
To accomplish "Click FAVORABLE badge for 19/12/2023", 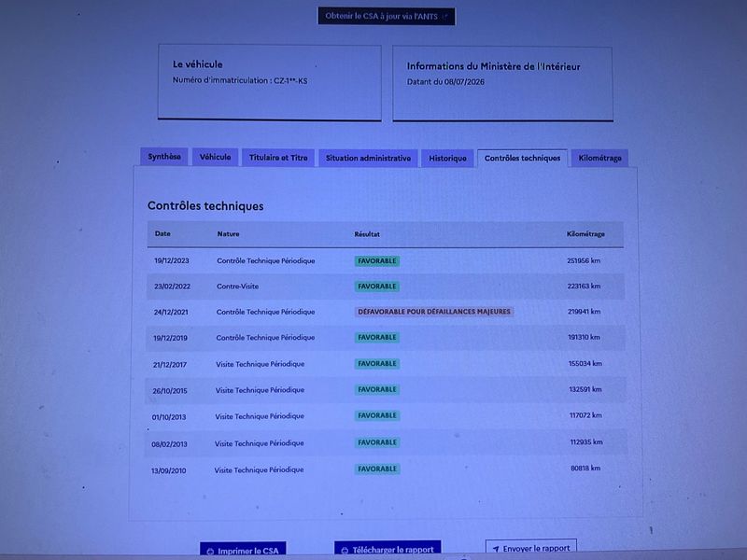I will coord(377,261).
